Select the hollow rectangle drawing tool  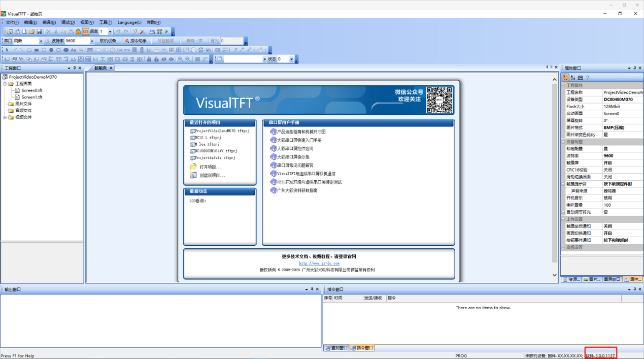pyautogui.click(x=29, y=50)
